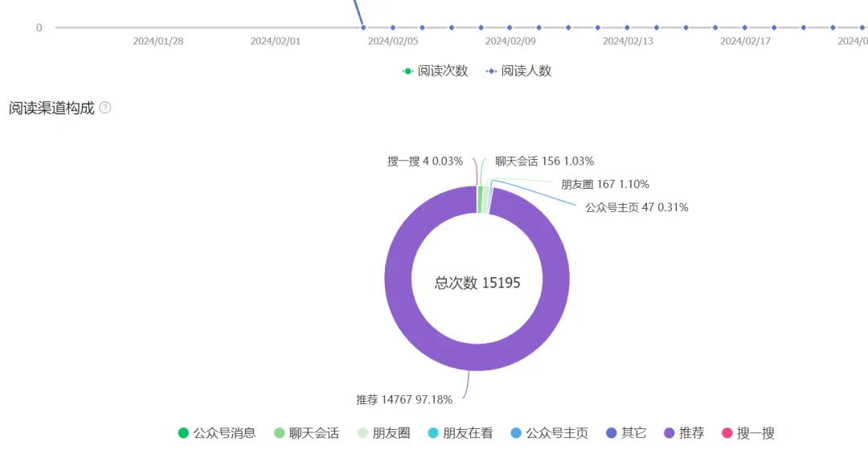The width and height of the screenshot is (868, 470).
Task: Click data point at 2024/02/05
Action: pyautogui.click(x=392, y=27)
